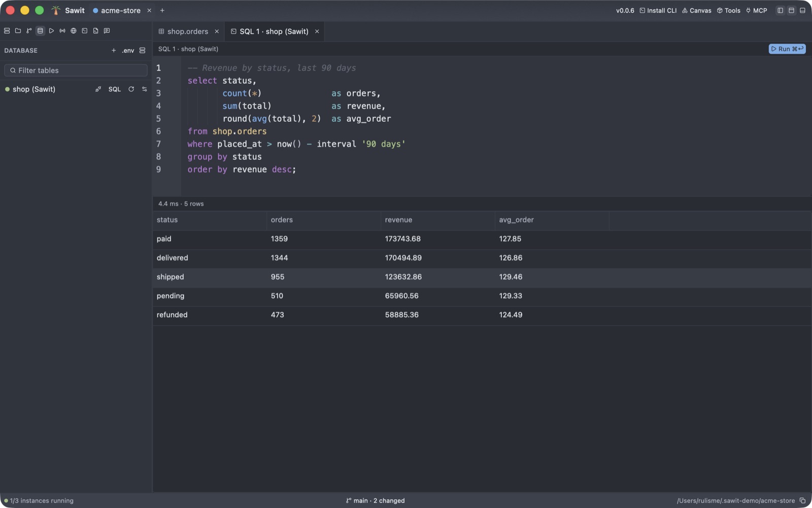
Task: Open MCP from the title bar
Action: (756, 11)
